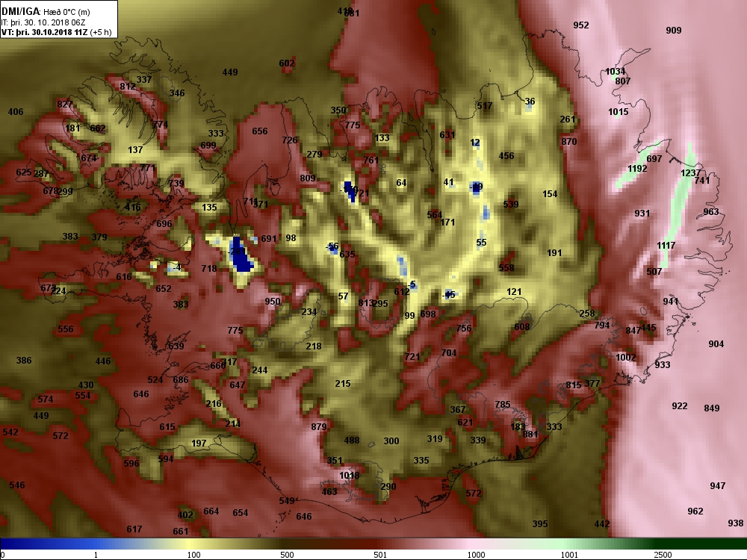
Task: Click the map value 234
Action: tap(309, 312)
